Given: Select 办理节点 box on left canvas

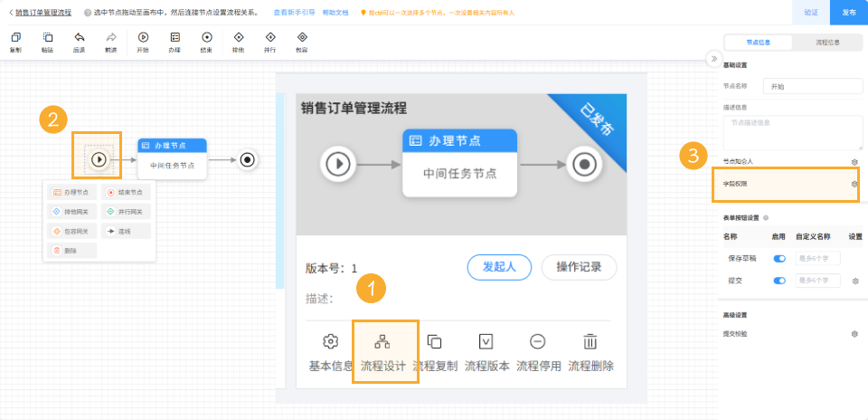Looking at the screenshot, I should tap(172, 159).
